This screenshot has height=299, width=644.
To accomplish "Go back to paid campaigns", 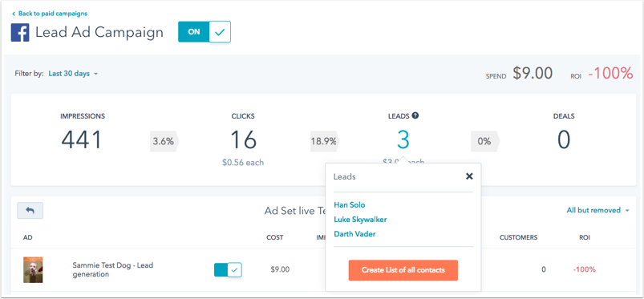I will point(50,14).
